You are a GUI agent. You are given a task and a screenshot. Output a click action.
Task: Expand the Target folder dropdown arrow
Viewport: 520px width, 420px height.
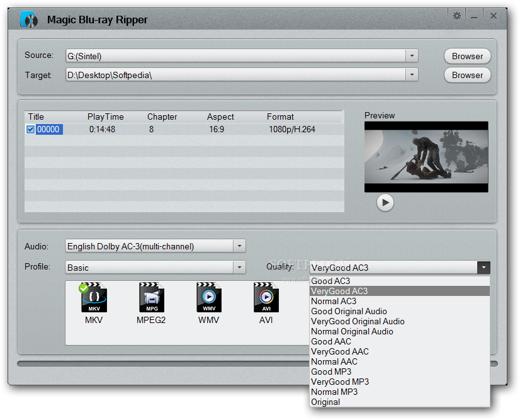pyautogui.click(x=412, y=75)
